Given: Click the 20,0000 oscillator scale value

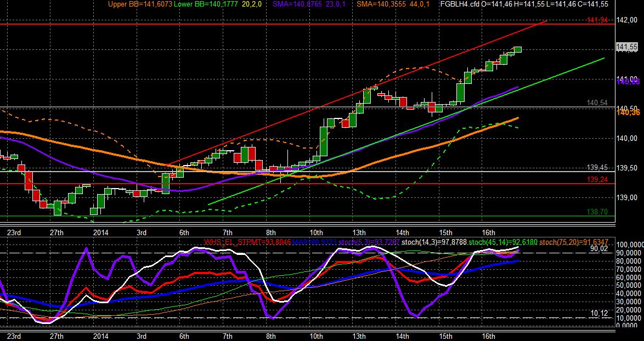Looking at the screenshot, I should pos(629,310).
